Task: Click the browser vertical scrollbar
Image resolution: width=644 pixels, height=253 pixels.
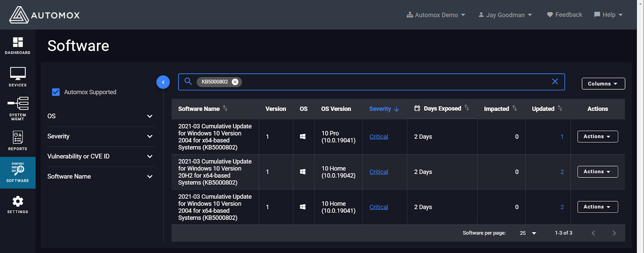Action: (x=640, y=126)
